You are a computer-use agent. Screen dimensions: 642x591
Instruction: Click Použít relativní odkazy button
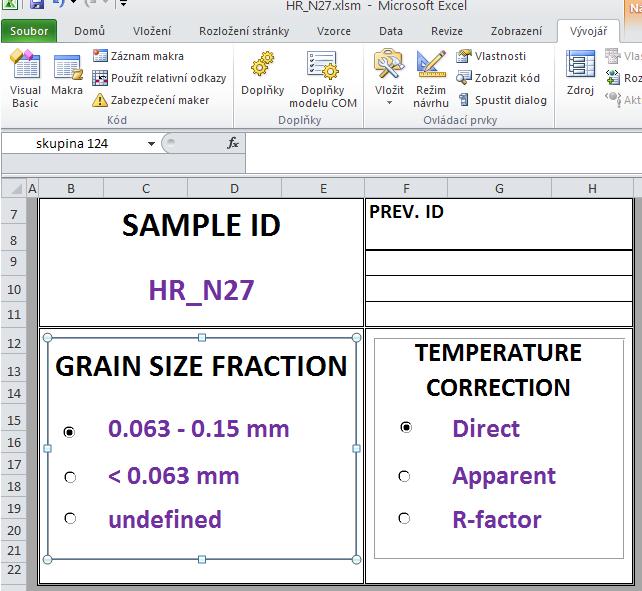tap(160, 78)
